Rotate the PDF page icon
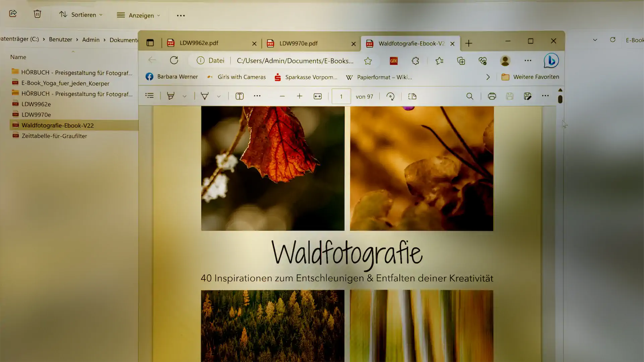This screenshot has height=362, width=644. (390, 97)
